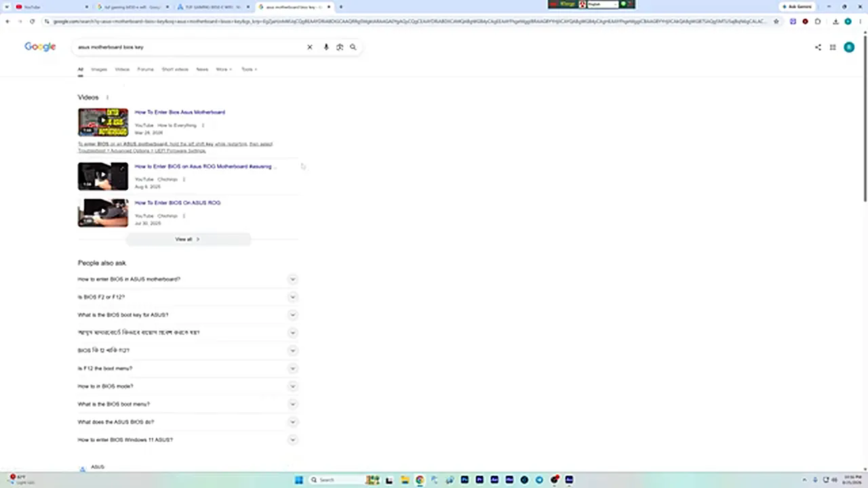Click the Google search input field
Screen dimensions: 868x488
(190, 47)
